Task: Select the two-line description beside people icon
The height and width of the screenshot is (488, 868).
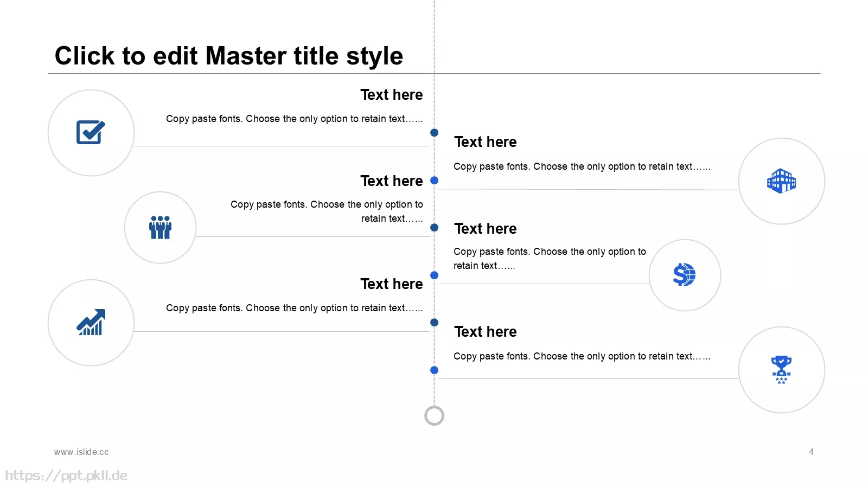Action: point(327,211)
